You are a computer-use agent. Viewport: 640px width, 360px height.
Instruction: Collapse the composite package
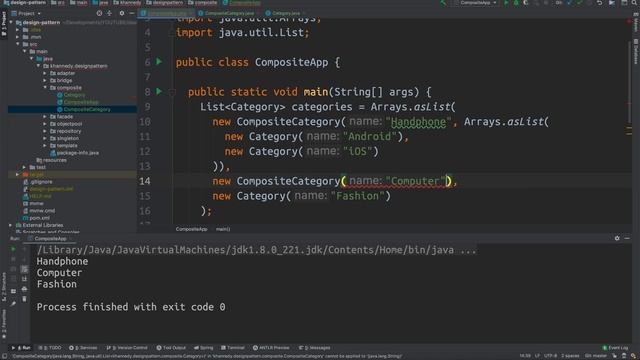point(45,88)
